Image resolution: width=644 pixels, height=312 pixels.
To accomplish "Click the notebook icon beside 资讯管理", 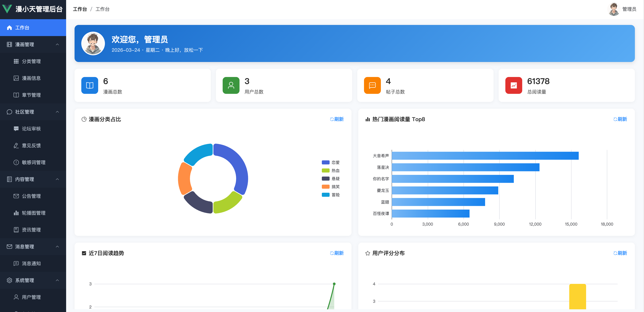I will click(x=16, y=230).
